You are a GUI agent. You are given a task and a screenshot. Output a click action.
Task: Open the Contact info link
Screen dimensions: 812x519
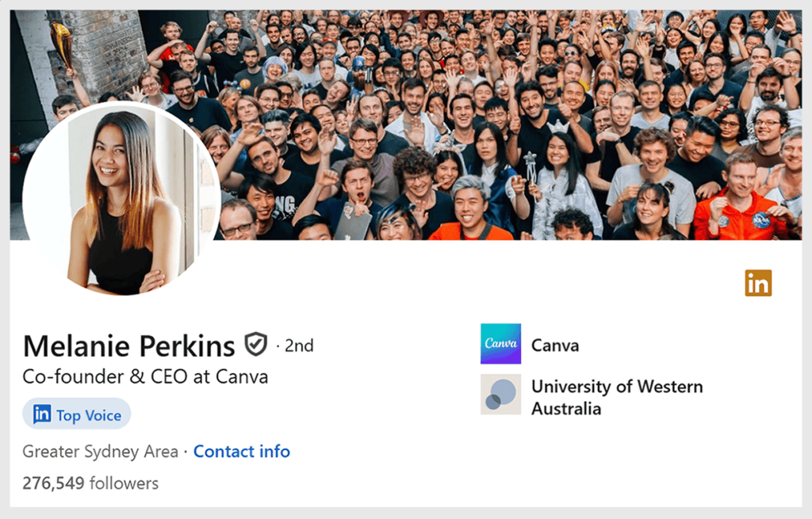tap(241, 451)
